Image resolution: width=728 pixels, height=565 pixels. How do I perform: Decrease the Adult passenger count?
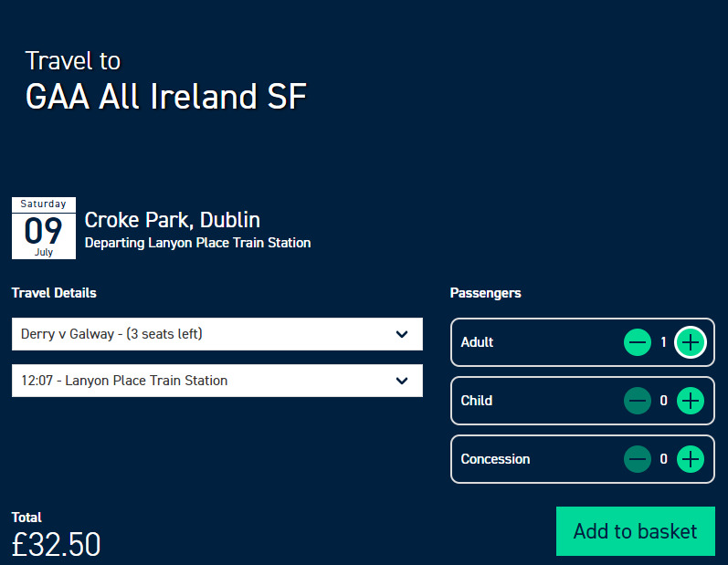coord(638,342)
